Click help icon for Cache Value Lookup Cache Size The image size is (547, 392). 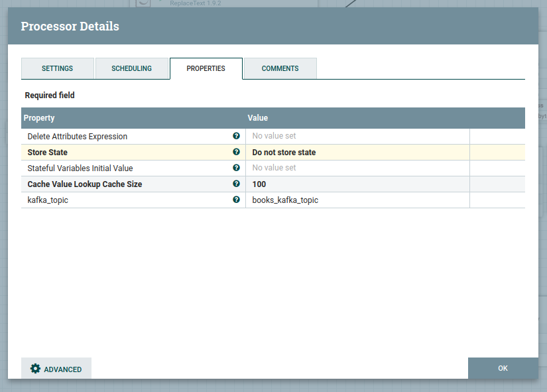(236, 184)
